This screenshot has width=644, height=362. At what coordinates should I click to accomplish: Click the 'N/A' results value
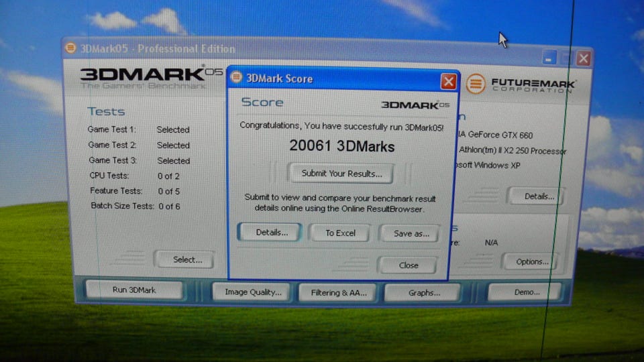click(x=491, y=243)
